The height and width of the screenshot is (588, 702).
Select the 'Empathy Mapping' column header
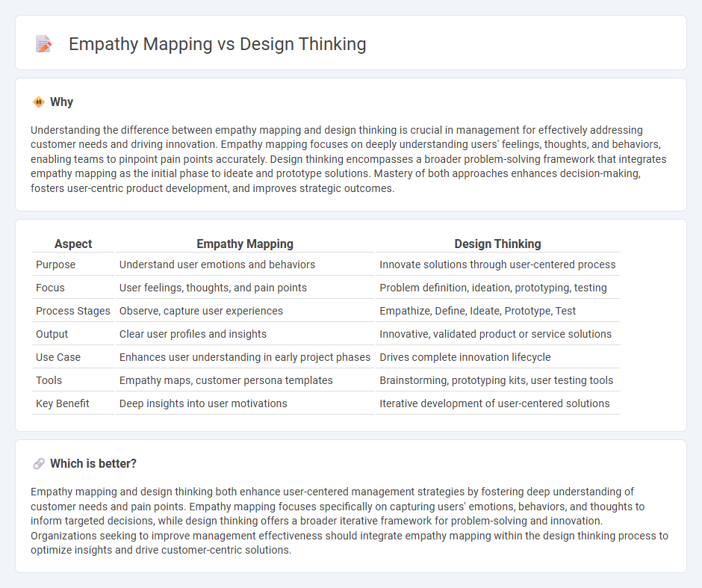245,244
